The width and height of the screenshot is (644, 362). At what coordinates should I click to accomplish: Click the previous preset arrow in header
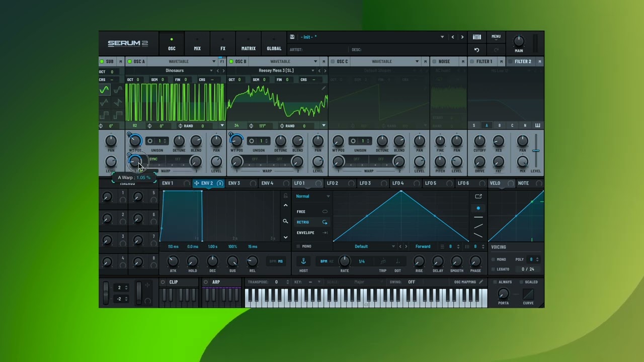452,37
